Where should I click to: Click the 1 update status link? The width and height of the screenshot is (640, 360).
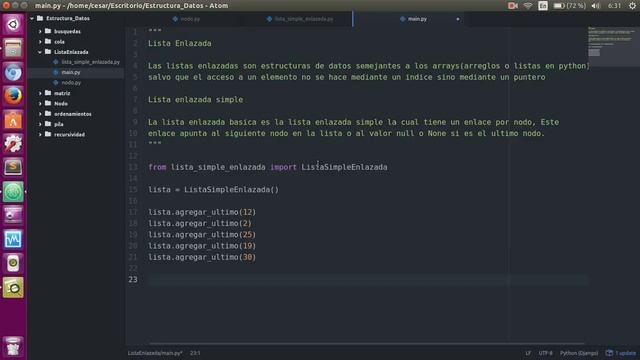point(626,353)
